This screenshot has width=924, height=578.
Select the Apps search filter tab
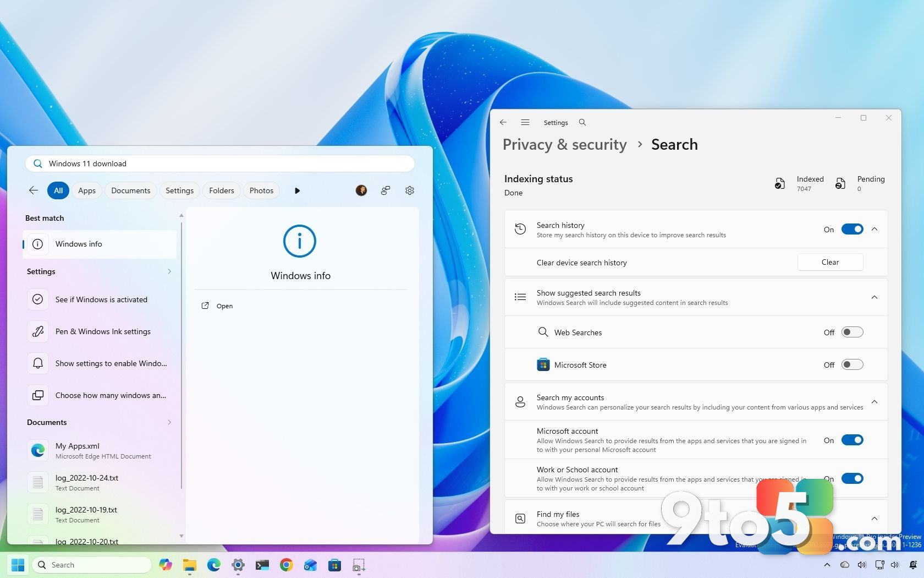(x=87, y=190)
